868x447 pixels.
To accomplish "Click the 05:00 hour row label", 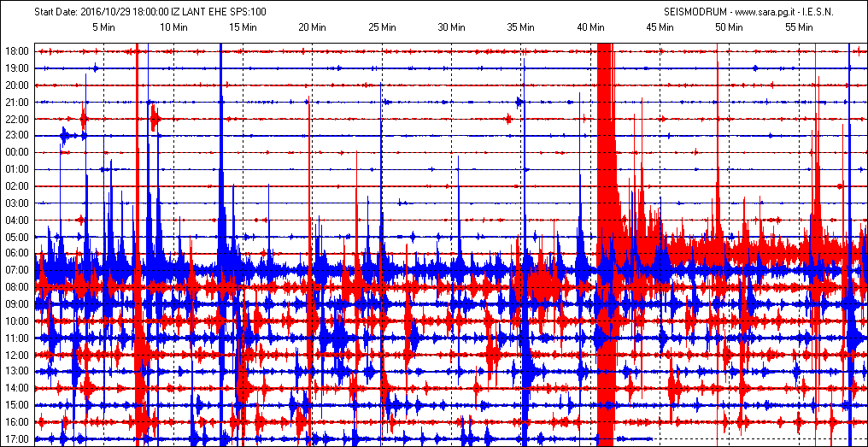I will 16,237.
